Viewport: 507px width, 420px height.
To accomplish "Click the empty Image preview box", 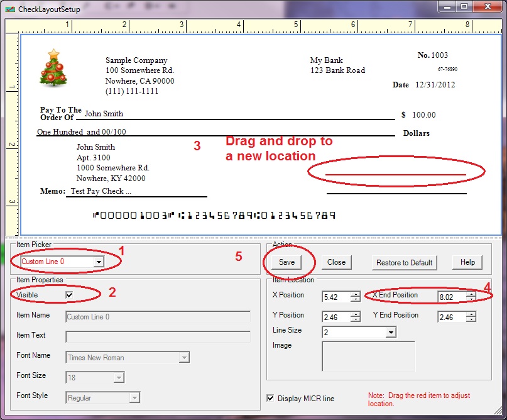I will (x=368, y=356).
